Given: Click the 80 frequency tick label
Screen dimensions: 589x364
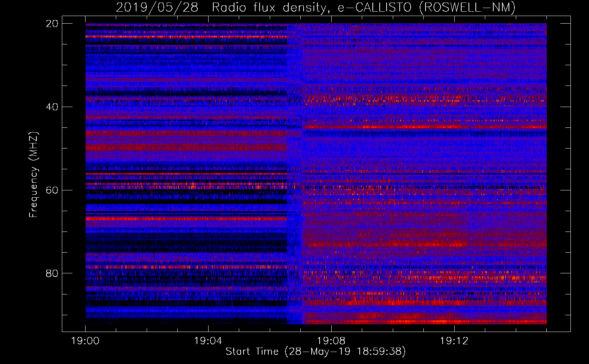Looking at the screenshot, I should pyautogui.click(x=52, y=273).
